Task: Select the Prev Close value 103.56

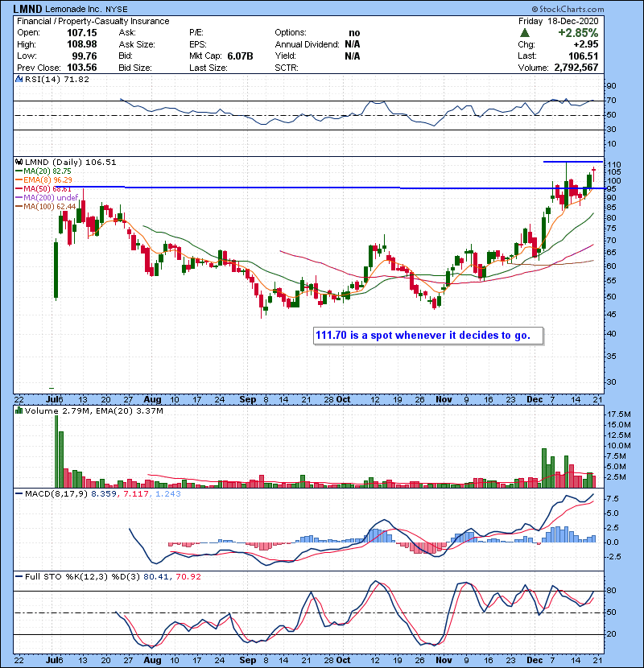Action: click(x=82, y=68)
